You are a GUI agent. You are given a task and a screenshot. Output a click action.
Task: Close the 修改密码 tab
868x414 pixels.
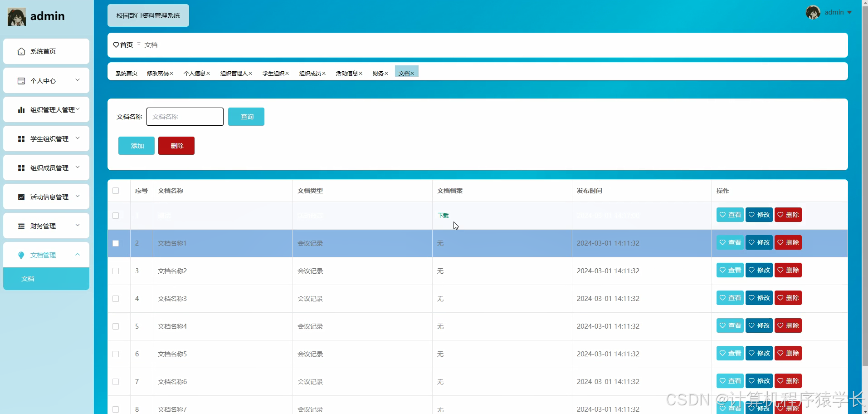(171, 74)
